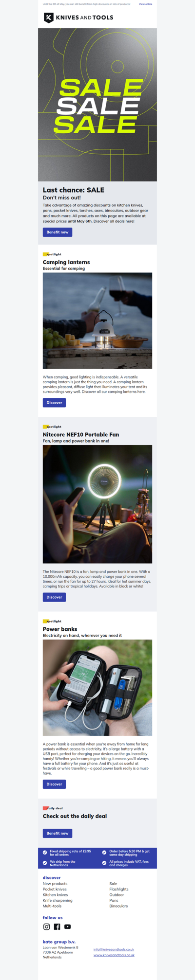
Task: Open the Binoculars footer link
Action: (x=118, y=906)
